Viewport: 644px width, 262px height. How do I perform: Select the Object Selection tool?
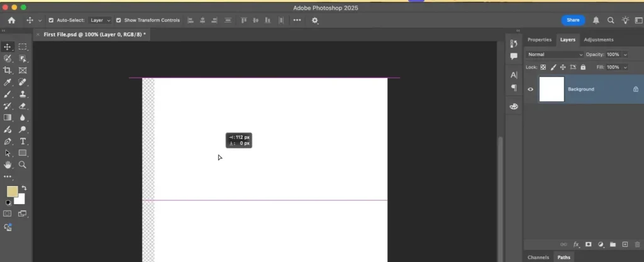(23, 58)
